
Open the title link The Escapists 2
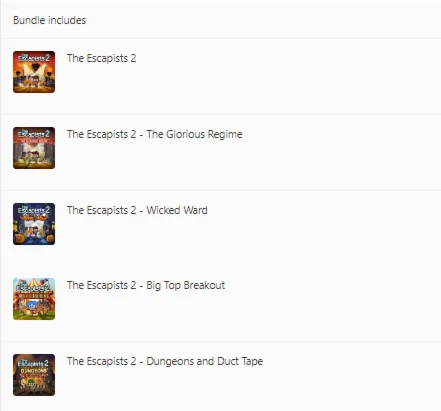(x=101, y=58)
